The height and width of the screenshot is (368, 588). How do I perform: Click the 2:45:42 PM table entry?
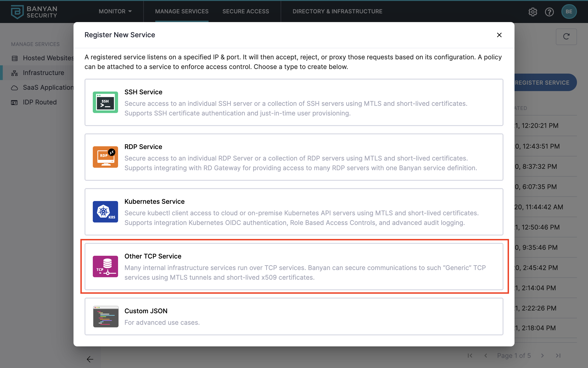[536, 268]
